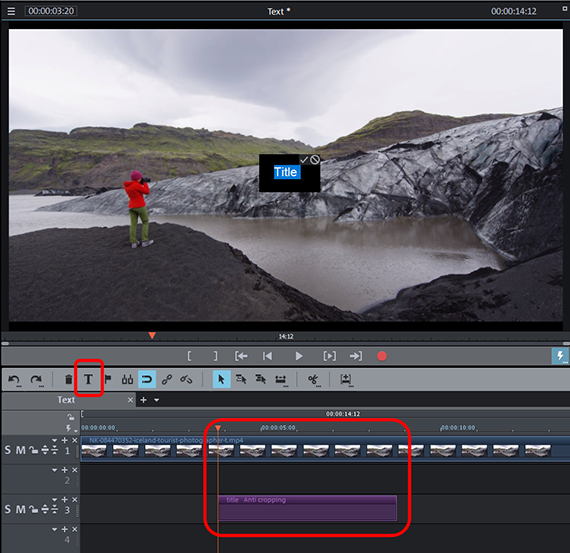
Task: Mute track 3
Action: (x=20, y=510)
